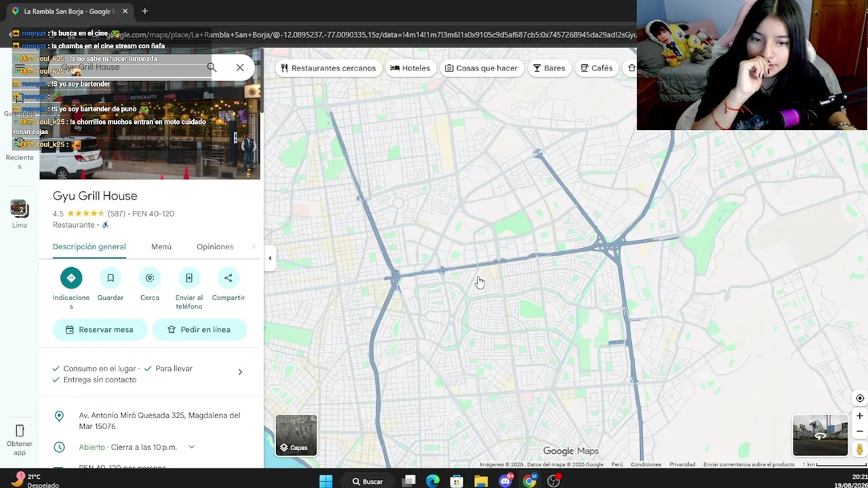This screenshot has height=488, width=868.
Task: Open Task View on the taskbar
Action: tap(410, 481)
